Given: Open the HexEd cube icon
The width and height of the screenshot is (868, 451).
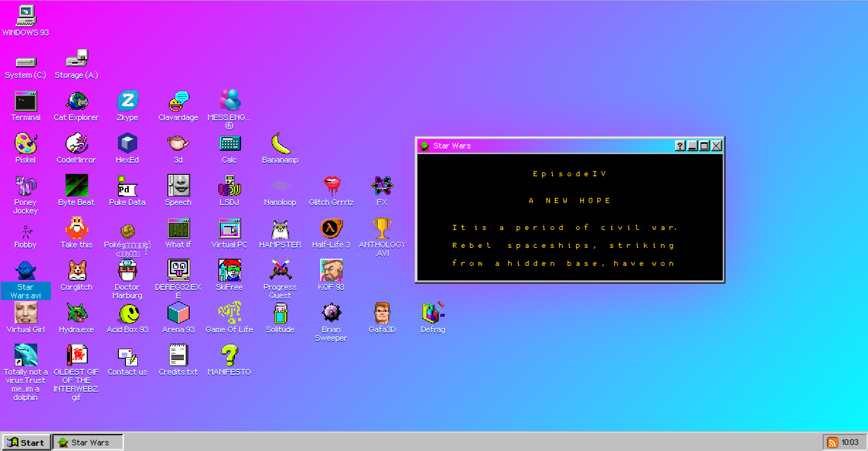Looking at the screenshot, I should click(127, 144).
